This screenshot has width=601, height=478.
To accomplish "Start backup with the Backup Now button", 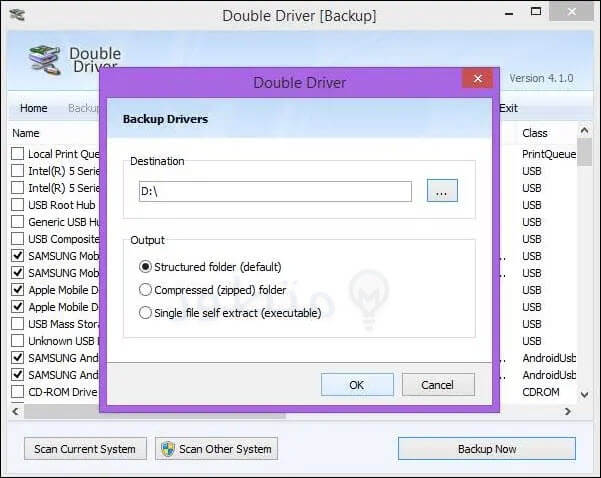I will 487,449.
